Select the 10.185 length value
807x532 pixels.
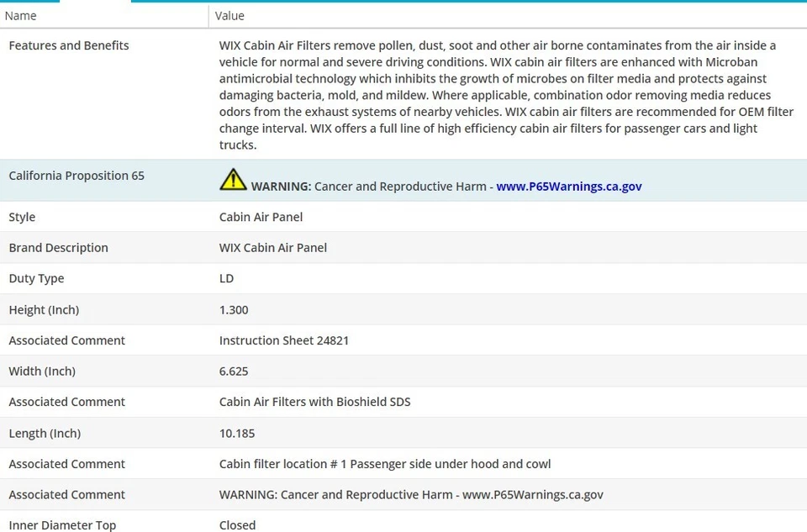237,433
